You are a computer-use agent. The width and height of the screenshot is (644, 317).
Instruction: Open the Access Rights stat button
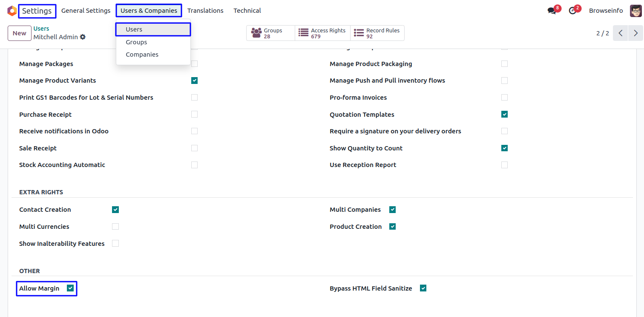coord(322,33)
